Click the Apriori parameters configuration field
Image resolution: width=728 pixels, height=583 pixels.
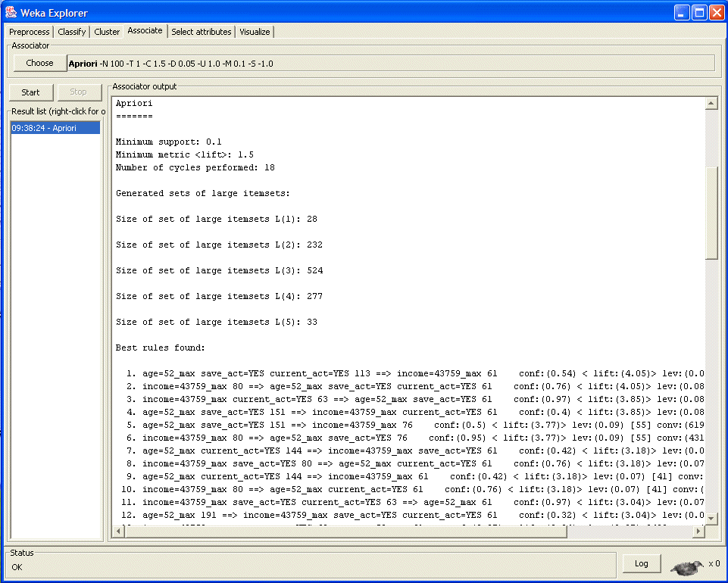pos(390,64)
